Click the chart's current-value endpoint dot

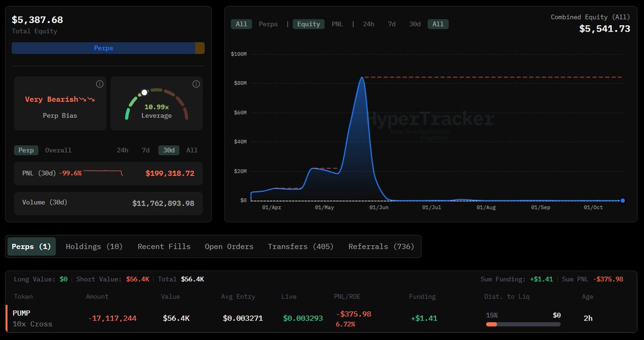(623, 200)
